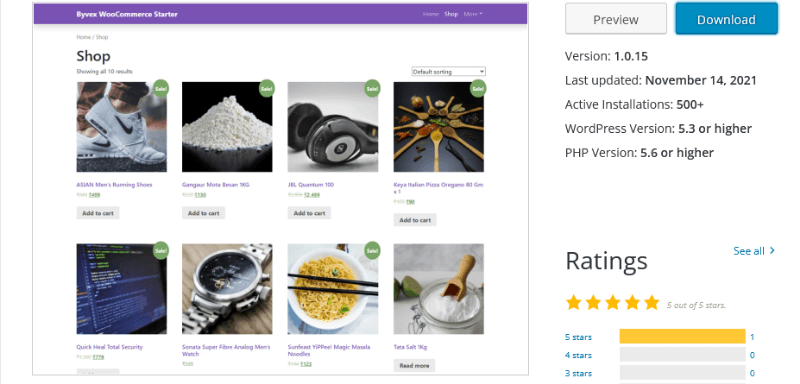This screenshot has height=384, width=800.
Task: Expand the More menu in purple header
Action: 473,14
